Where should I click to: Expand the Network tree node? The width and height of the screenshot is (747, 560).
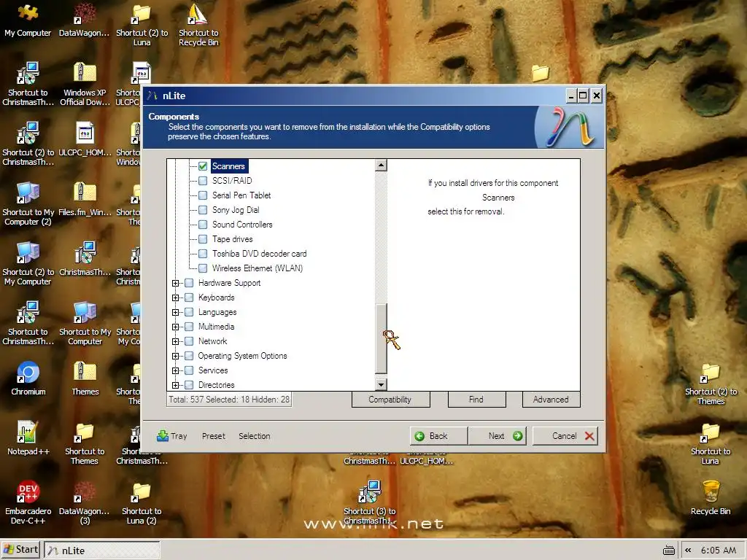click(x=175, y=341)
